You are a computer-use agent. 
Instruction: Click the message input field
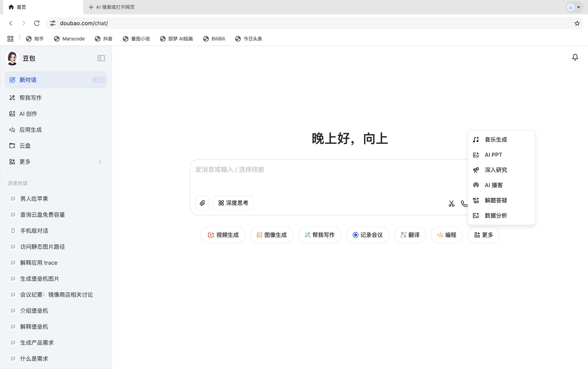(317, 176)
